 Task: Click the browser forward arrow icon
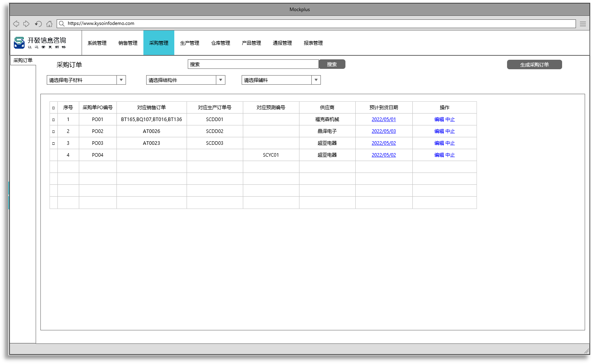(27, 24)
